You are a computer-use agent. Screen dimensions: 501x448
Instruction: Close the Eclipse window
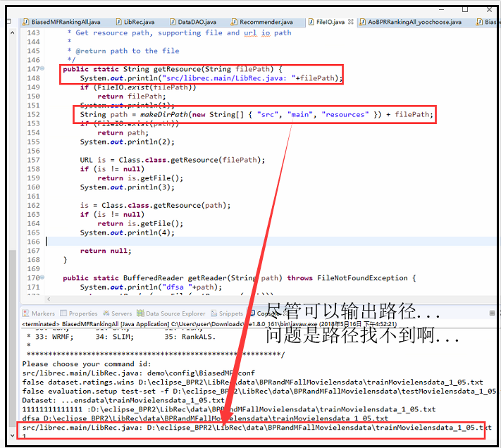coord(489,10)
